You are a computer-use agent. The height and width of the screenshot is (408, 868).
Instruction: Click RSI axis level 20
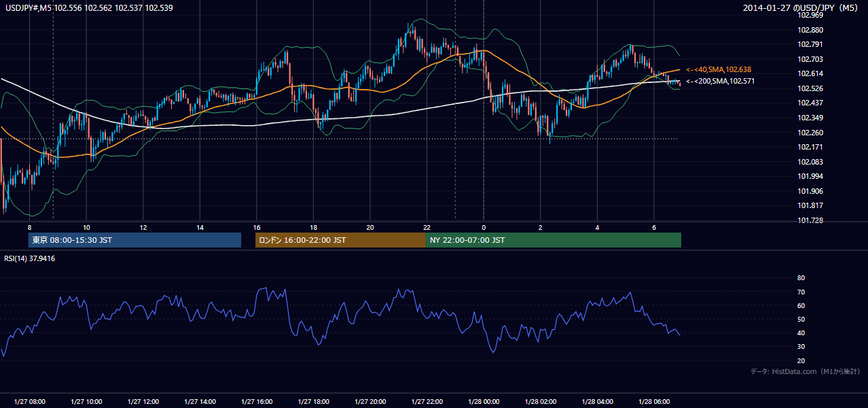pos(801,360)
